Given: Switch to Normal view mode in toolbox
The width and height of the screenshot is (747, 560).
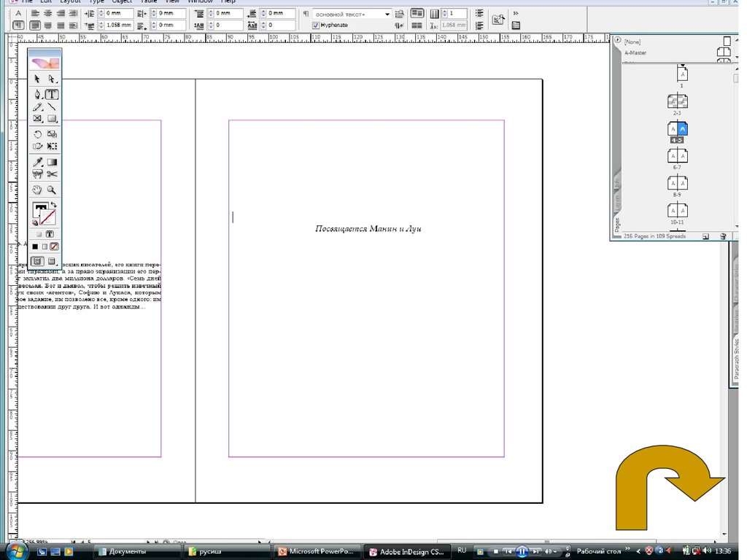Looking at the screenshot, I should [x=37, y=261].
